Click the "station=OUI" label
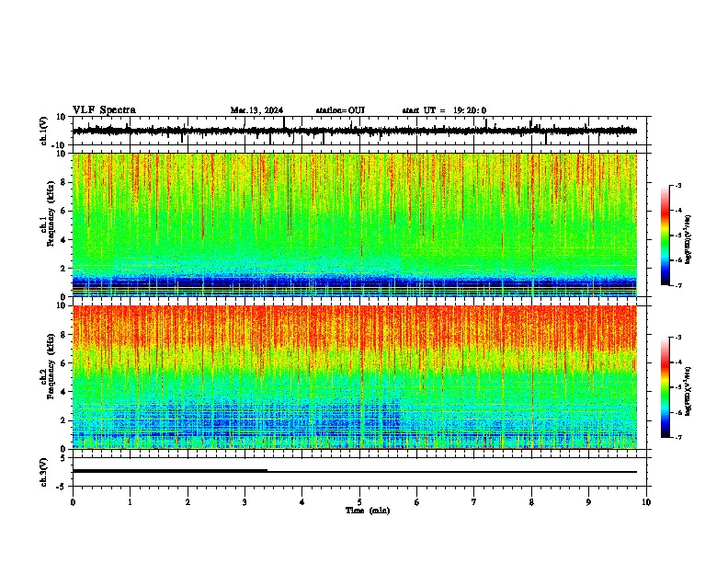 coord(340,110)
